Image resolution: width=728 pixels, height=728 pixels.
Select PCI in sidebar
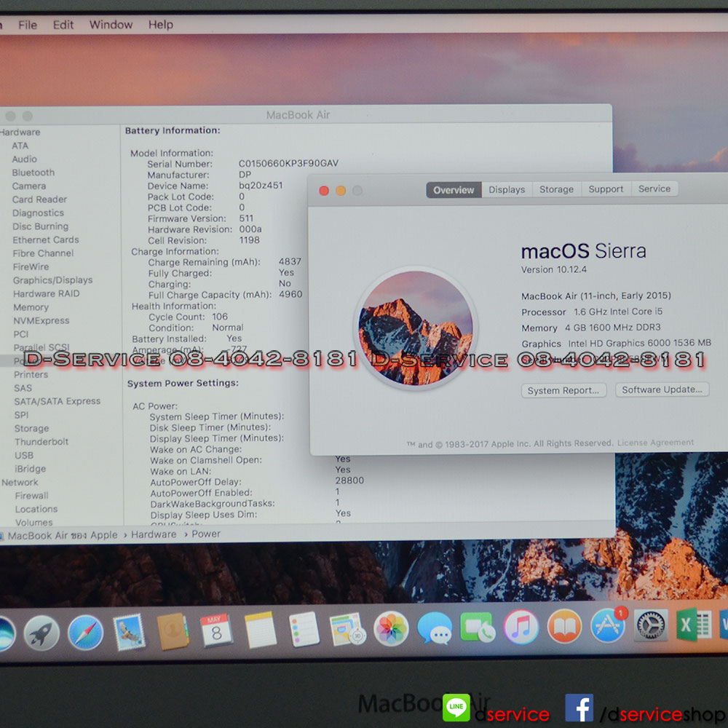(x=21, y=334)
